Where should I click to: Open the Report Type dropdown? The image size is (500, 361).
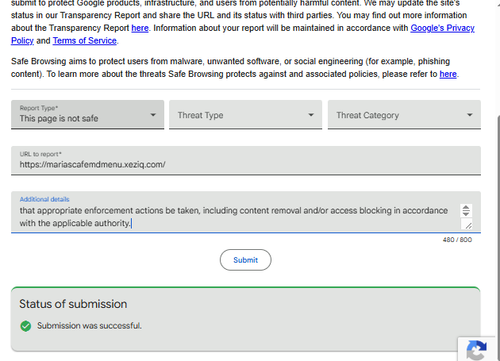click(x=87, y=114)
